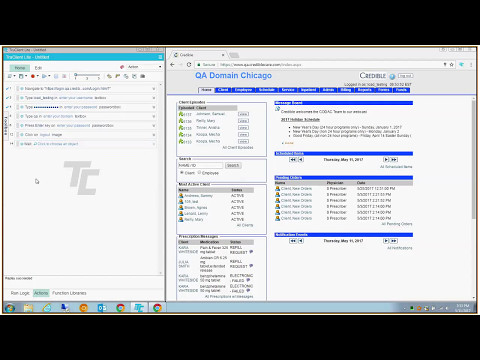Click the Message Board note icon
The height and width of the screenshot is (360, 480).
point(277,109)
